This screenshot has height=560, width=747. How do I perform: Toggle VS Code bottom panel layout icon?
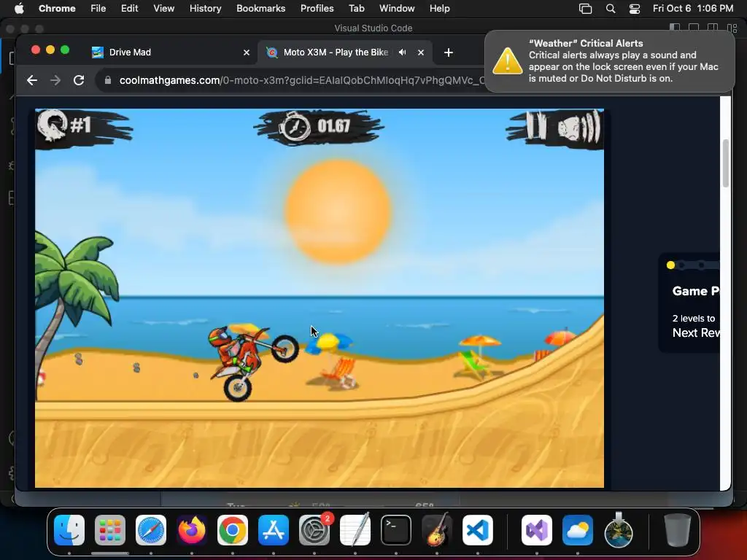pos(694,28)
